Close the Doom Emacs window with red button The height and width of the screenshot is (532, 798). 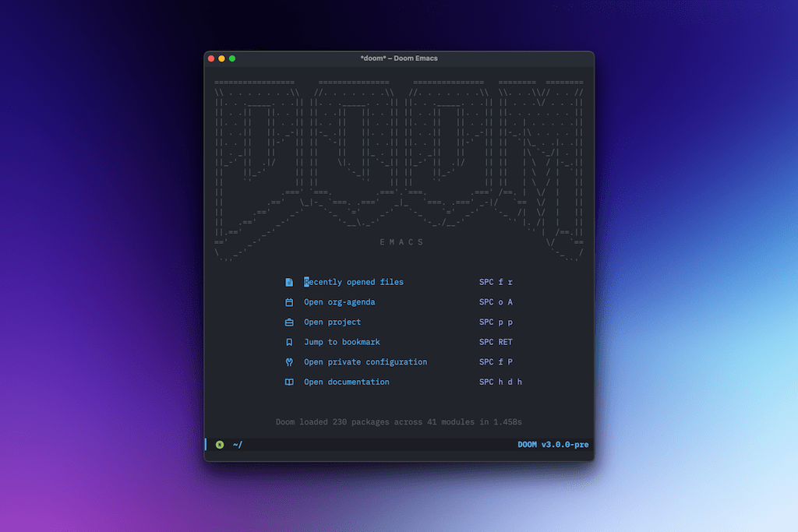point(211,58)
